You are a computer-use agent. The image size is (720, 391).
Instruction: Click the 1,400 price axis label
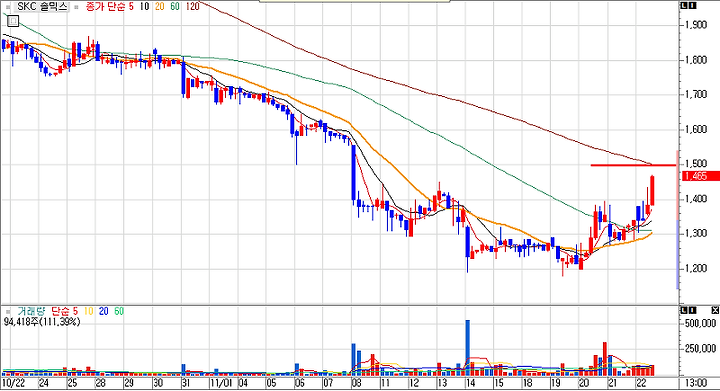point(696,199)
